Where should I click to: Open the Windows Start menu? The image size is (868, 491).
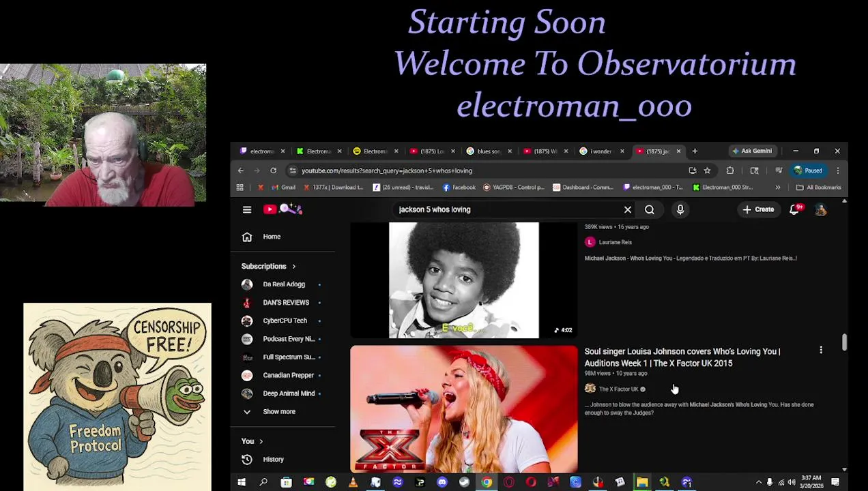(x=241, y=483)
